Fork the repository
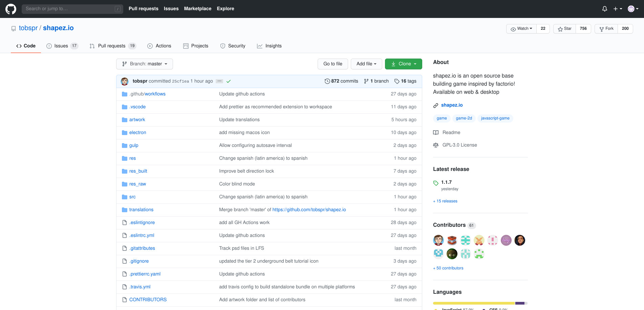Image resolution: width=644 pixels, height=310 pixels. (606, 29)
